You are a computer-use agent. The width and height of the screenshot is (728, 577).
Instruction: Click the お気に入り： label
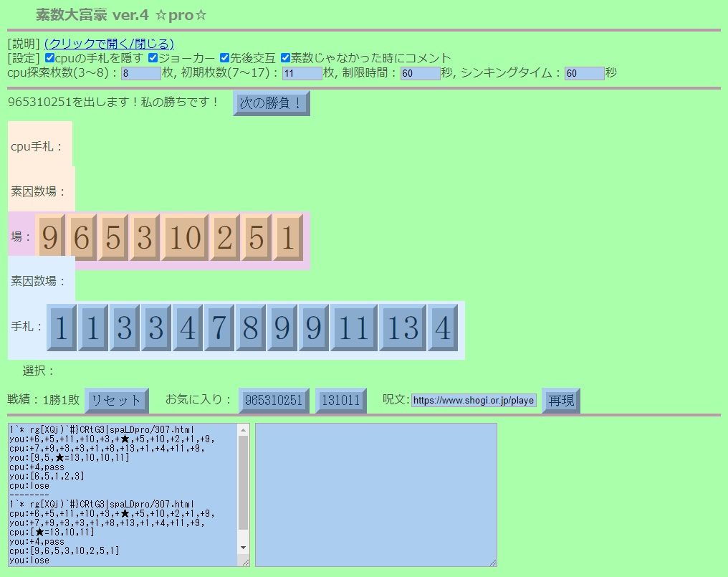point(198,399)
